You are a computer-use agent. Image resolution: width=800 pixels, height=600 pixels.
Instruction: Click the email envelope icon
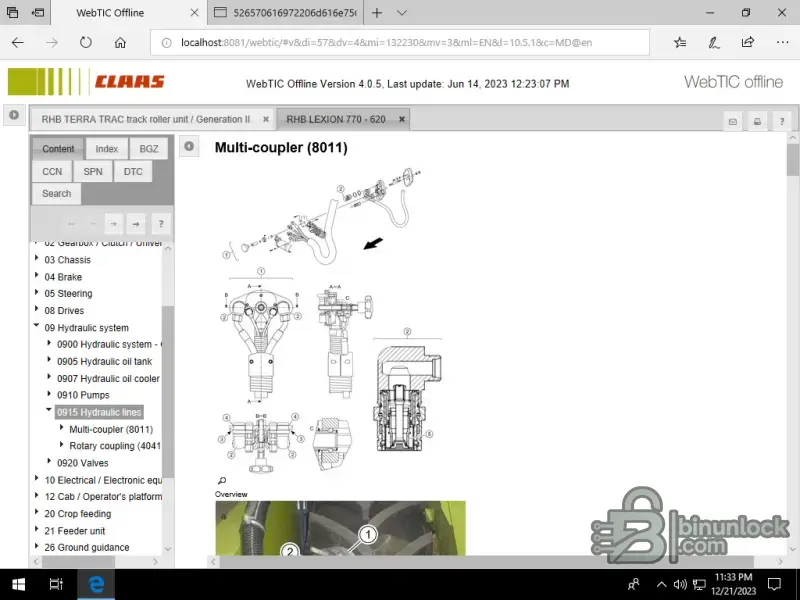(733, 121)
